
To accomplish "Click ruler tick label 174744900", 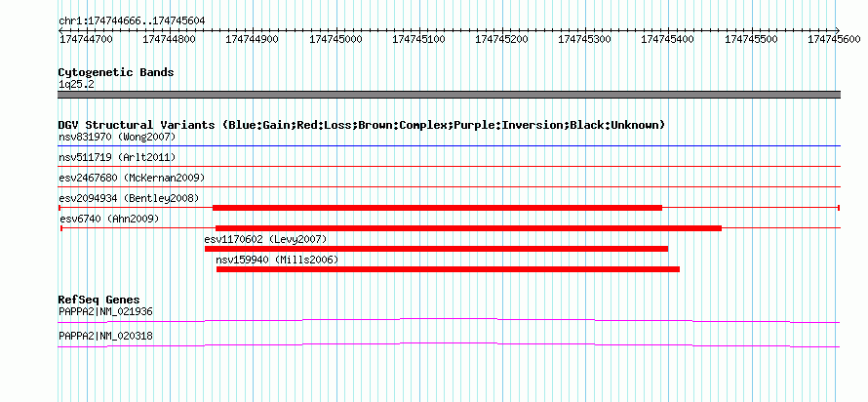I will click(x=253, y=39).
